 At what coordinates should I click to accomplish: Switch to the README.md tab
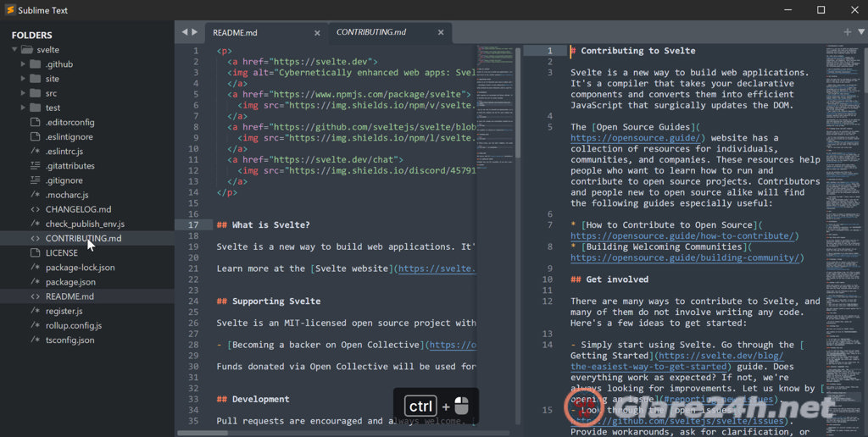tap(235, 33)
